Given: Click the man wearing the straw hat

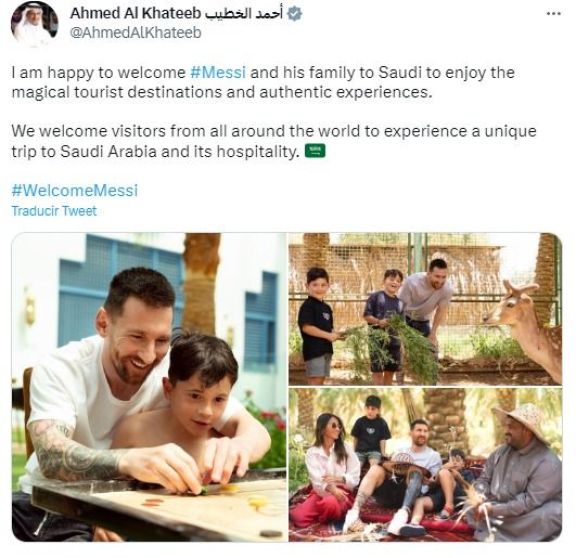Looking at the screenshot, I should coord(518,474).
